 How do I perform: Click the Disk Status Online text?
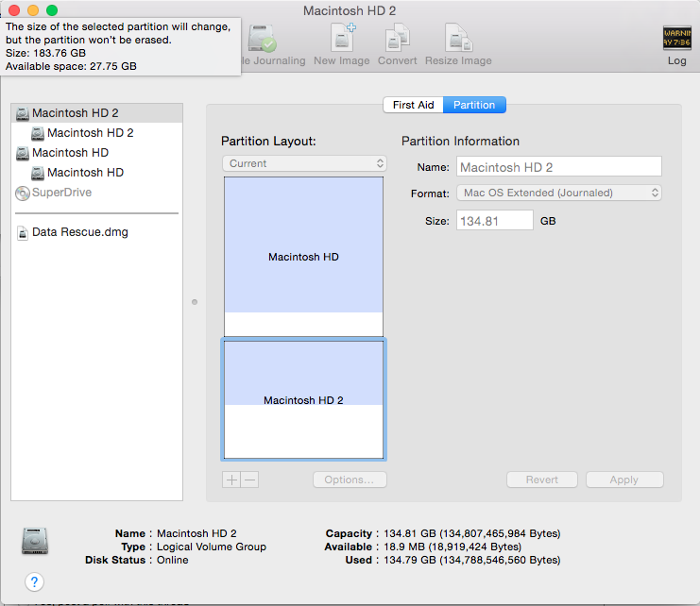pyautogui.click(x=172, y=560)
